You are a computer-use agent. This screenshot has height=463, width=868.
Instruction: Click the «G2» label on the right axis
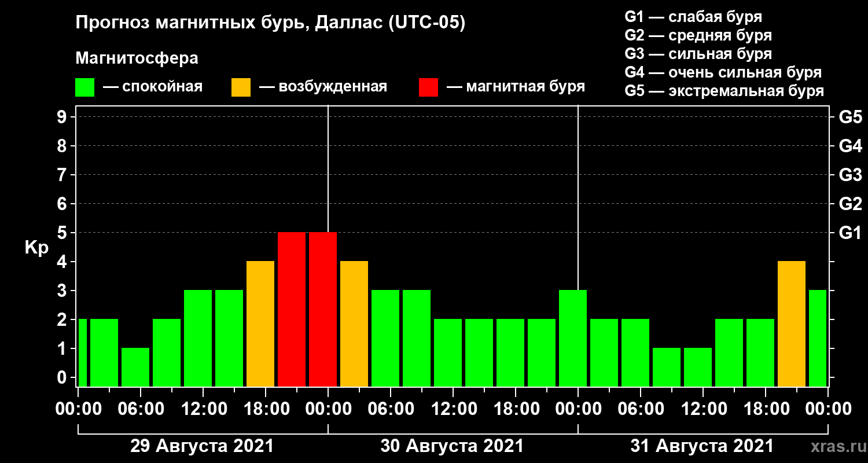[x=850, y=204]
